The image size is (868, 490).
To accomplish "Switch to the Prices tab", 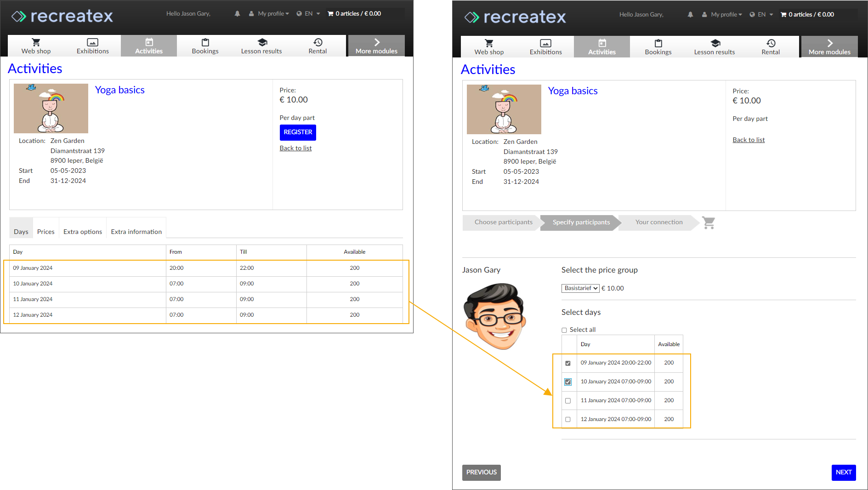I will tap(45, 232).
